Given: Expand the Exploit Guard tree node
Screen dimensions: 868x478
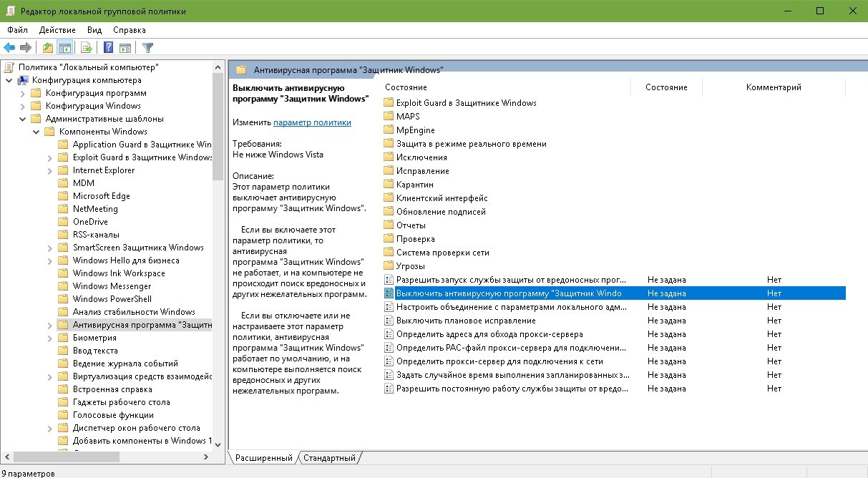Looking at the screenshot, I should 49,157.
